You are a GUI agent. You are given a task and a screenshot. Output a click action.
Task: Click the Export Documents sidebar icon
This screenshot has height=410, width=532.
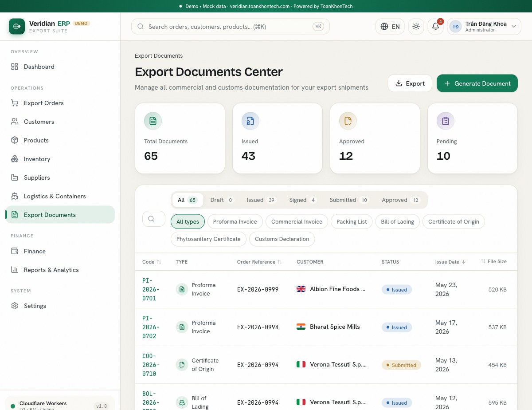(15, 215)
